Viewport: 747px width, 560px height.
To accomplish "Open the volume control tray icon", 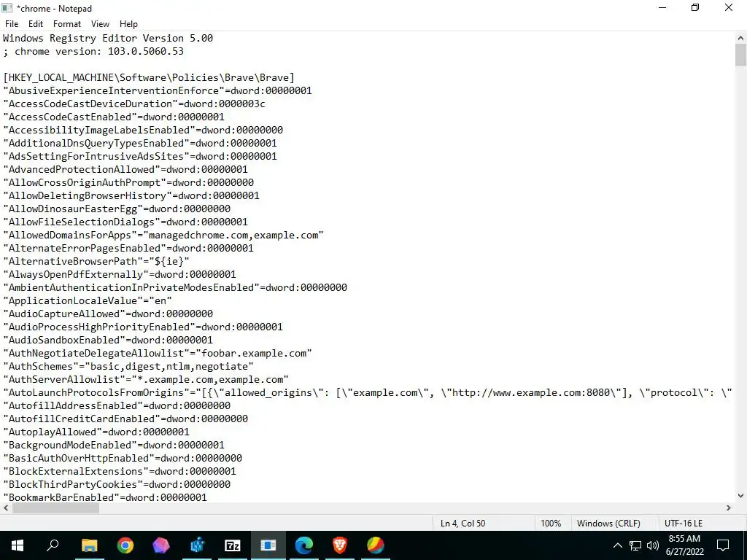I will [x=653, y=545].
